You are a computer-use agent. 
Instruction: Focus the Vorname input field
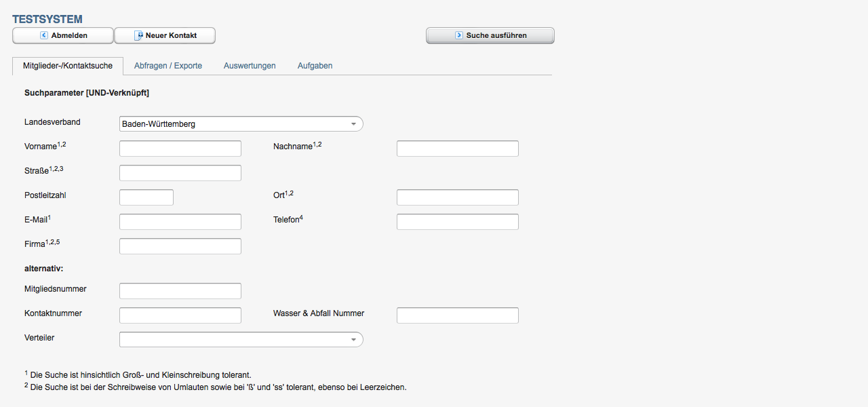pyautogui.click(x=180, y=149)
